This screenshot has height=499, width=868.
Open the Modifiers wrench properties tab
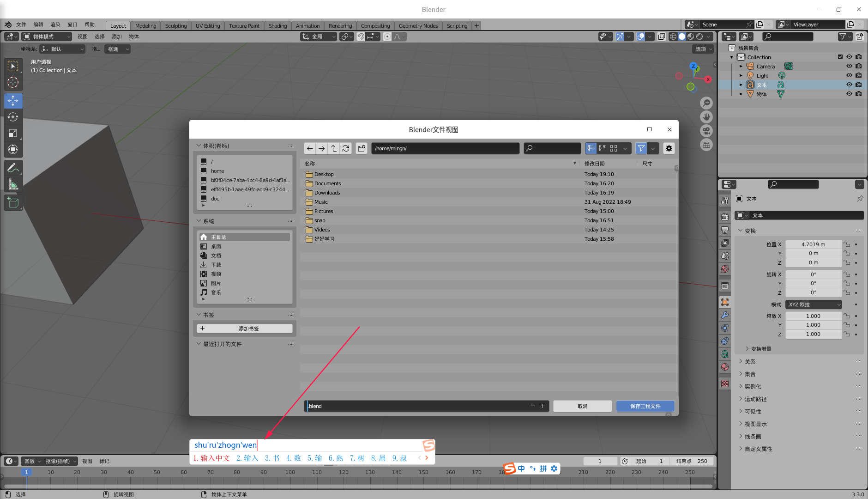[725, 315]
